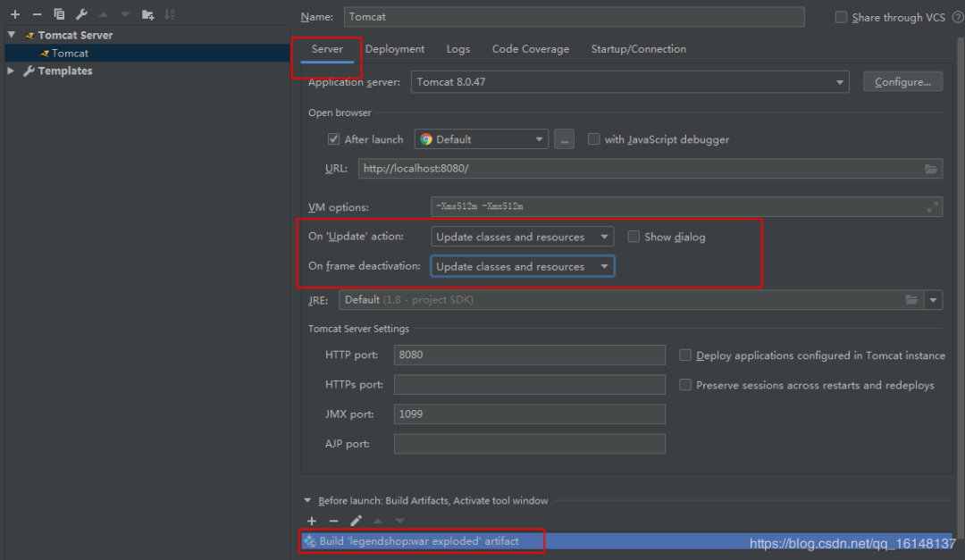The width and height of the screenshot is (965, 560).
Task: Open browser selection ellipsis button
Action: point(564,139)
